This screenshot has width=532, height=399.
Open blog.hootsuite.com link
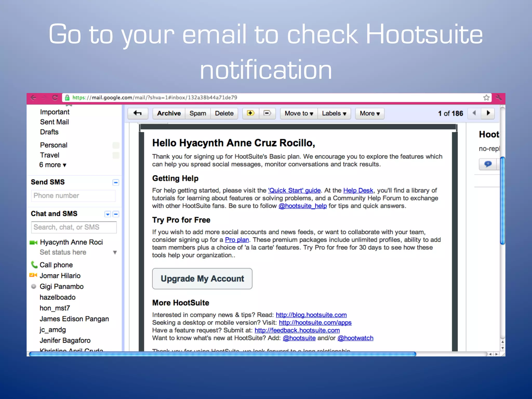[x=311, y=315]
